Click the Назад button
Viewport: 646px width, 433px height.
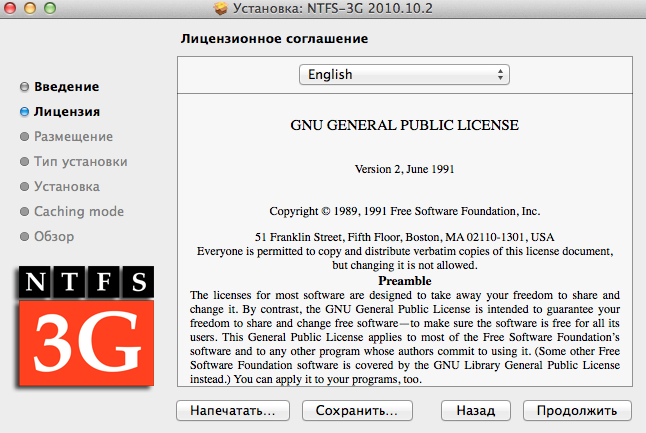pos(476,410)
